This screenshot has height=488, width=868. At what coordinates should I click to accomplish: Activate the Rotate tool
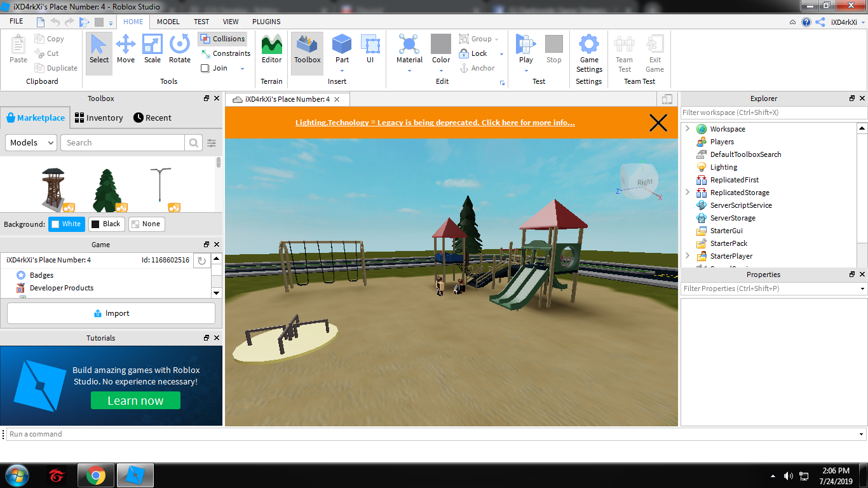[180, 50]
